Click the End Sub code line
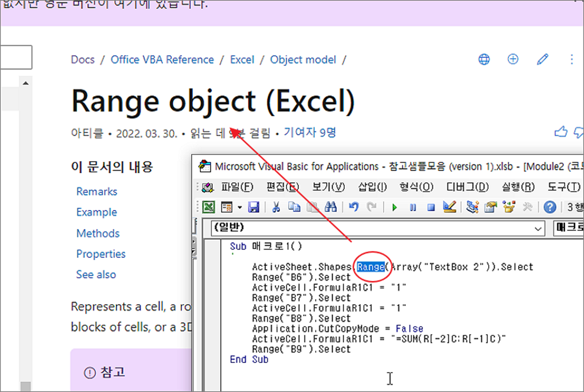 [249, 359]
